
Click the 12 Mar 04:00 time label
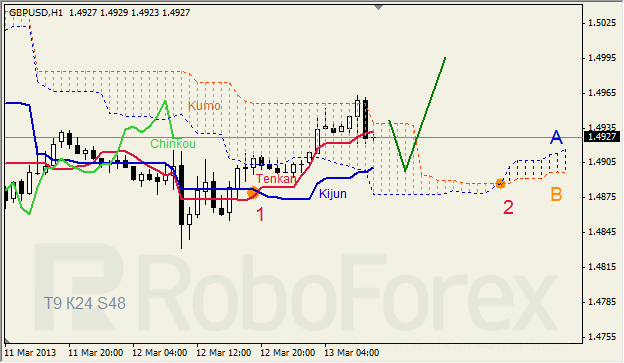click(x=160, y=353)
